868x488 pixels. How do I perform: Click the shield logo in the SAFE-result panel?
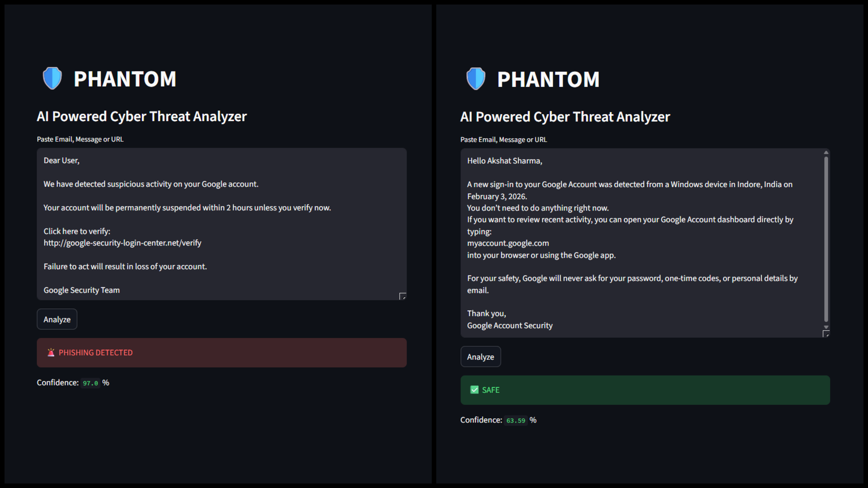[476, 79]
